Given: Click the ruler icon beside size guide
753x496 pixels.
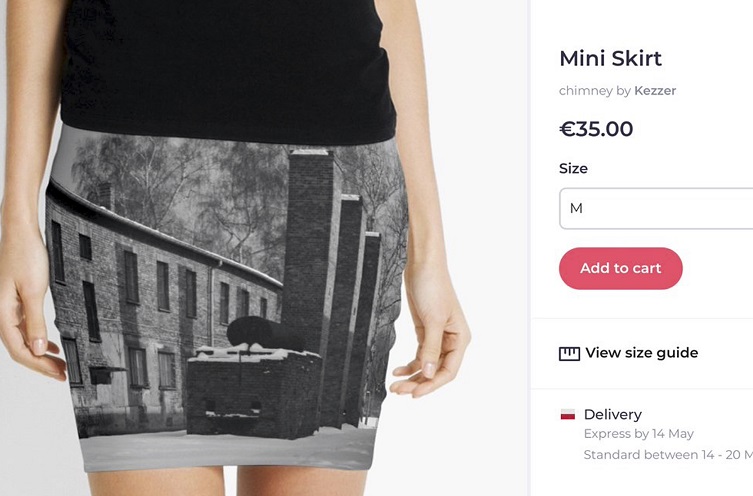Looking at the screenshot, I should coord(569,354).
